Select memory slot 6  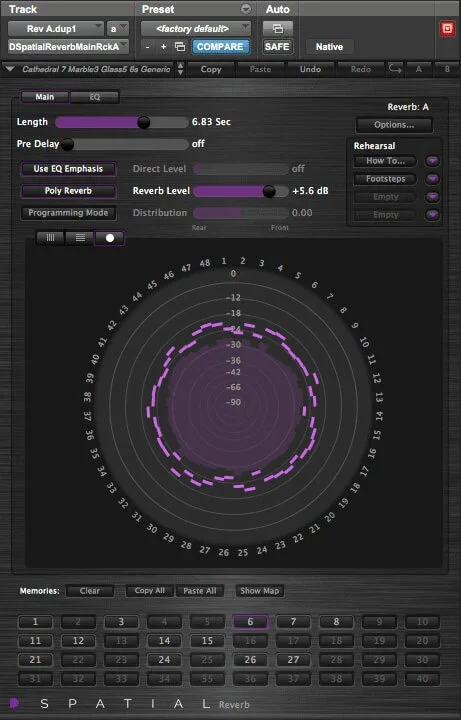coord(250,622)
